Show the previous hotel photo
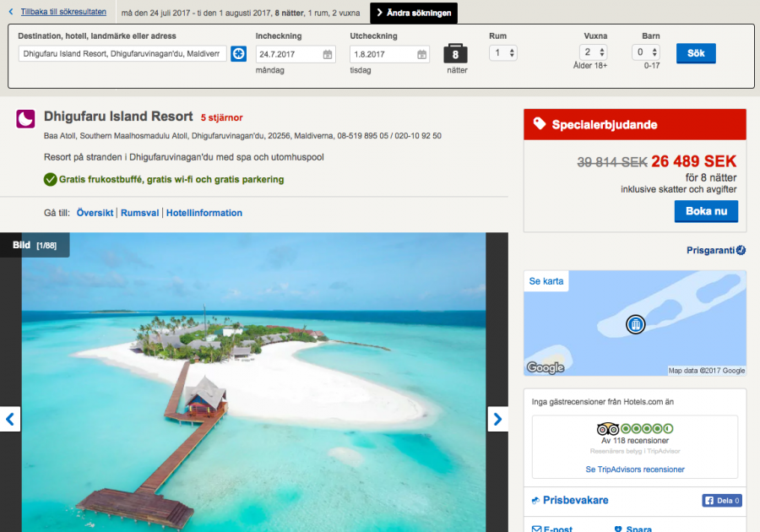The height and width of the screenshot is (532, 760). tap(10, 419)
